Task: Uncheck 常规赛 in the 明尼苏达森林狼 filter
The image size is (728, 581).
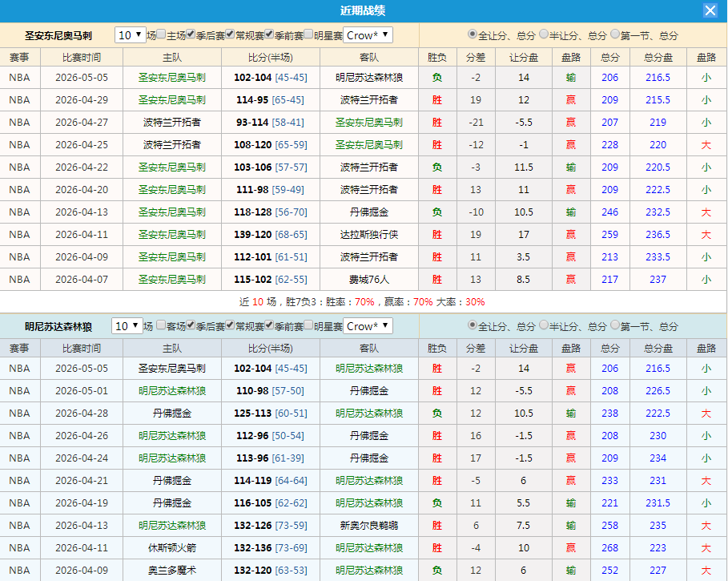Action: point(230,325)
